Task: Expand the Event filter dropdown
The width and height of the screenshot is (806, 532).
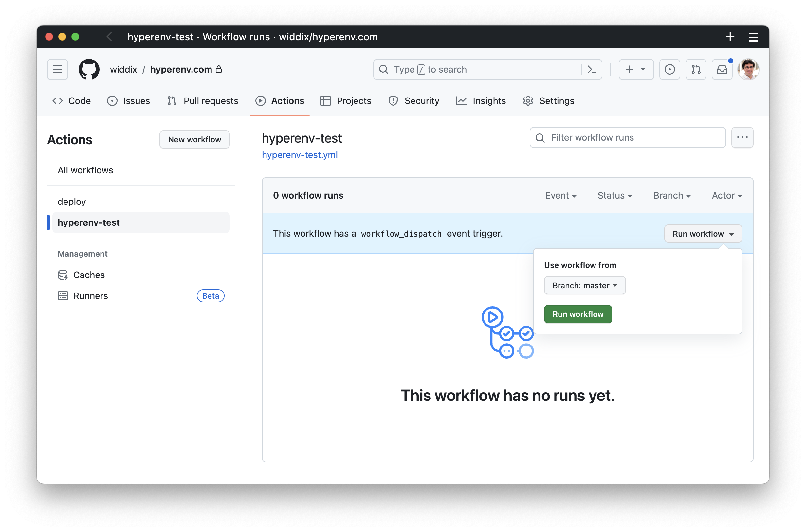Action: point(561,195)
